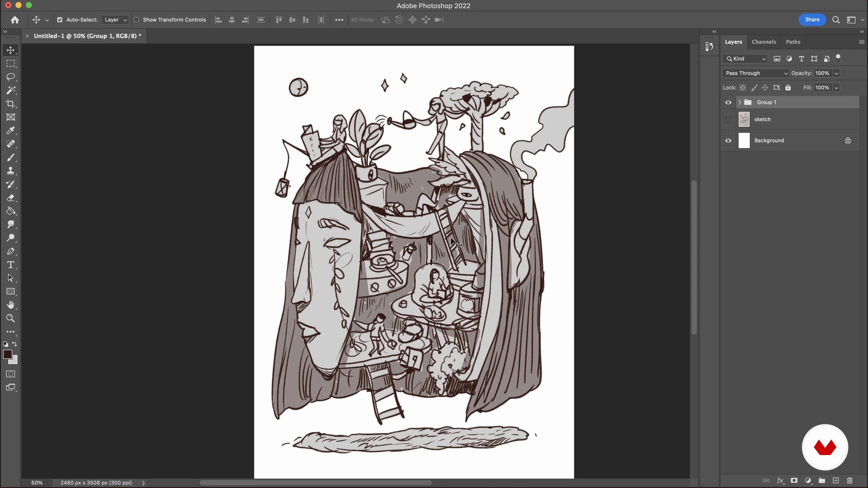Select the Zoom tool

click(10, 318)
